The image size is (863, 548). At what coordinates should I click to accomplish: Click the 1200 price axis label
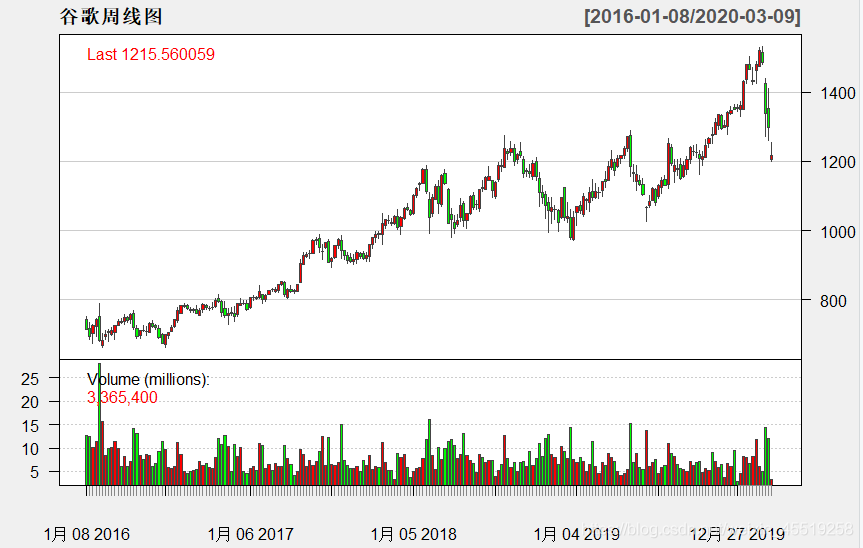(x=838, y=162)
